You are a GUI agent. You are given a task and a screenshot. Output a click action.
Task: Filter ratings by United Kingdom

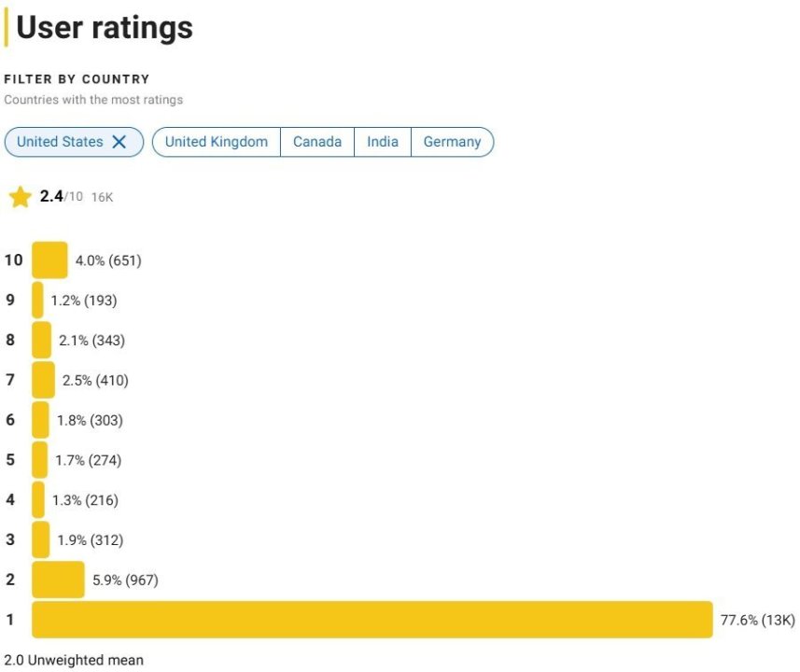[217, 142]
